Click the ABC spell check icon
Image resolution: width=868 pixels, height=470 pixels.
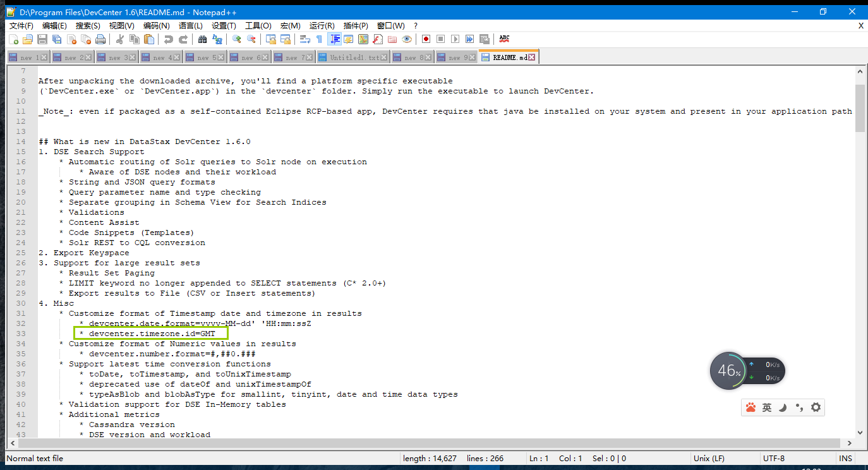[504, 39]
